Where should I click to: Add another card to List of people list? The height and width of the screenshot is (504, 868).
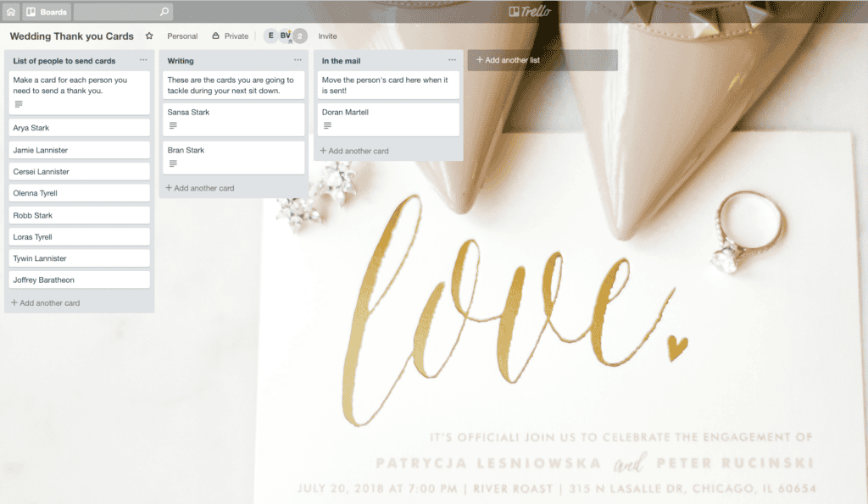click(46, 302)
